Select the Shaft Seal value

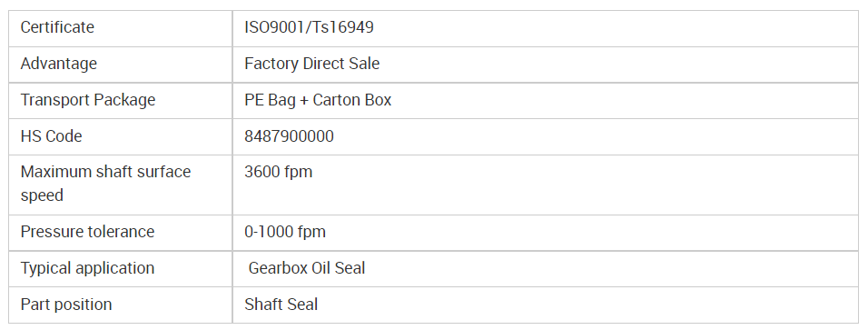pyautogui.click(x=281, y=305)
